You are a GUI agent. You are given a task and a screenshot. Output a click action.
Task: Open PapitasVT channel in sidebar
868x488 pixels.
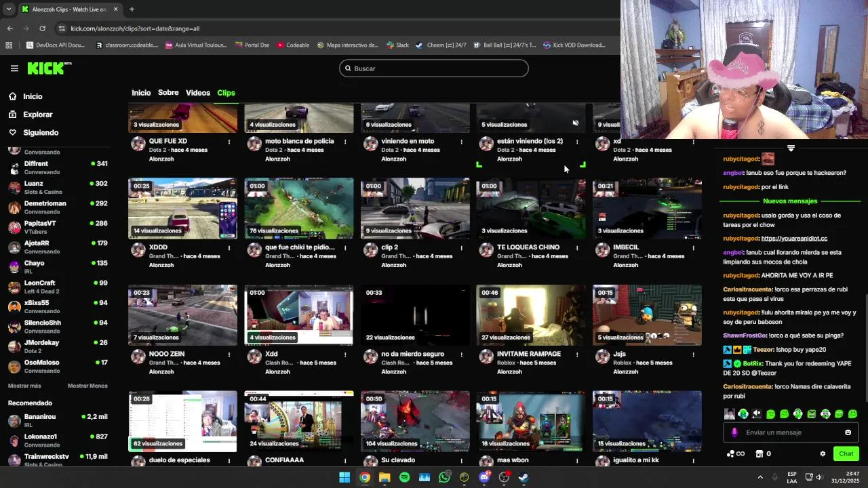(58, 226)
